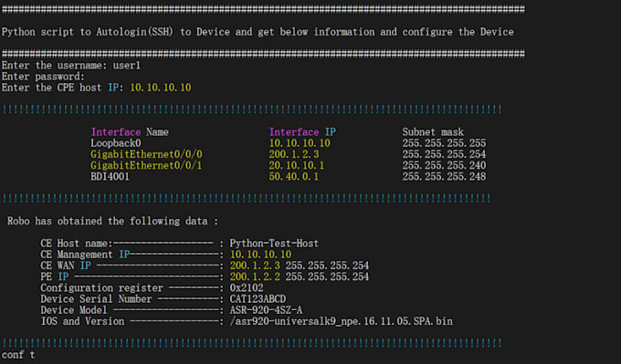The height and width of the screenshot is (364, 621).
Task: Click the CPE host IP '10.10.10.10' entry
Action: pyautogui.click(x=161, y=88)
